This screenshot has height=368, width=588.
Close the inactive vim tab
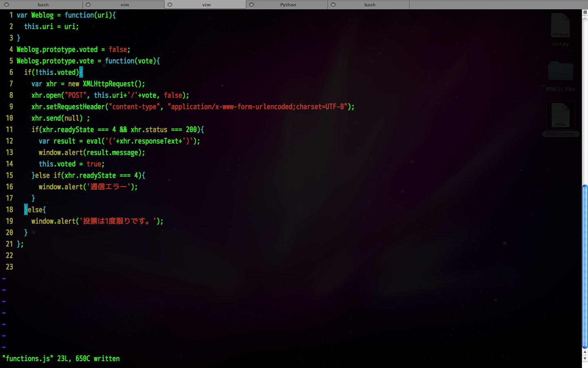(88, 5)
